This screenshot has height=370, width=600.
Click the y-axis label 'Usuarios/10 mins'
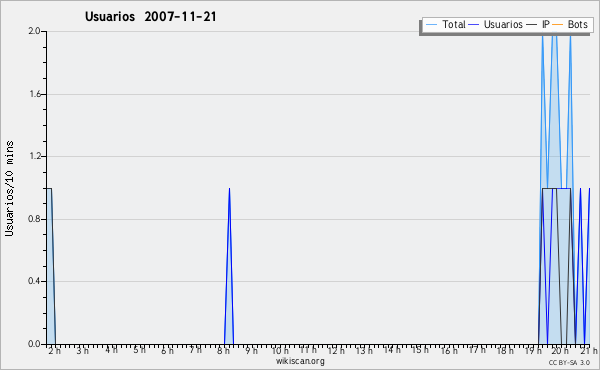click(x=9, y=188)
